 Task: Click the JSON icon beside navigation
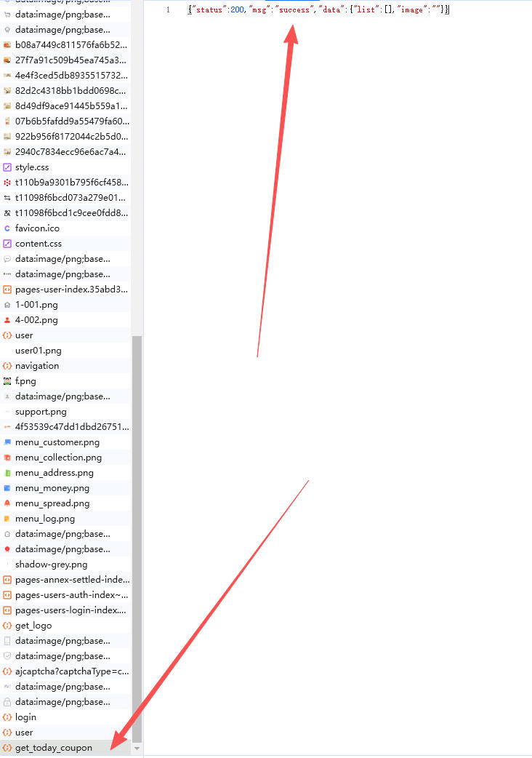[7, 365]
